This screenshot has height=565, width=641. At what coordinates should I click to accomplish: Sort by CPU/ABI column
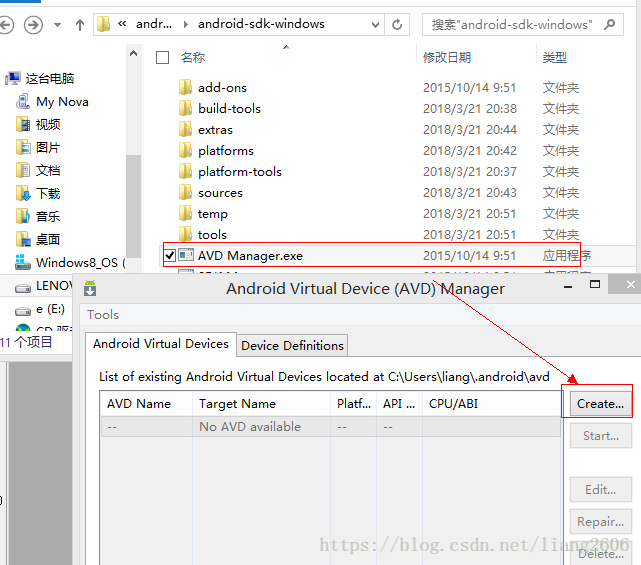tap(492, 404)
